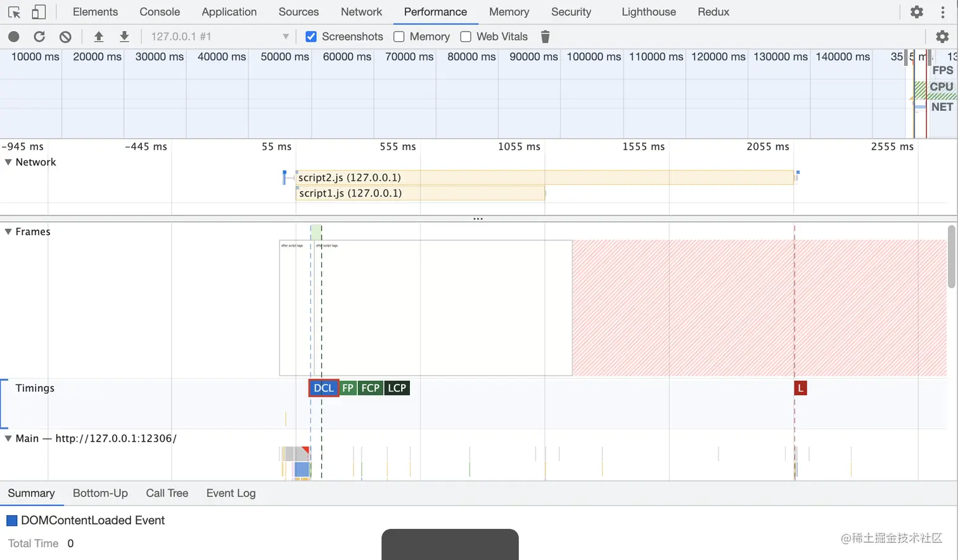Open the Event Log tab
The height and width of the screenshot is (560, 958).
(231, 493)
